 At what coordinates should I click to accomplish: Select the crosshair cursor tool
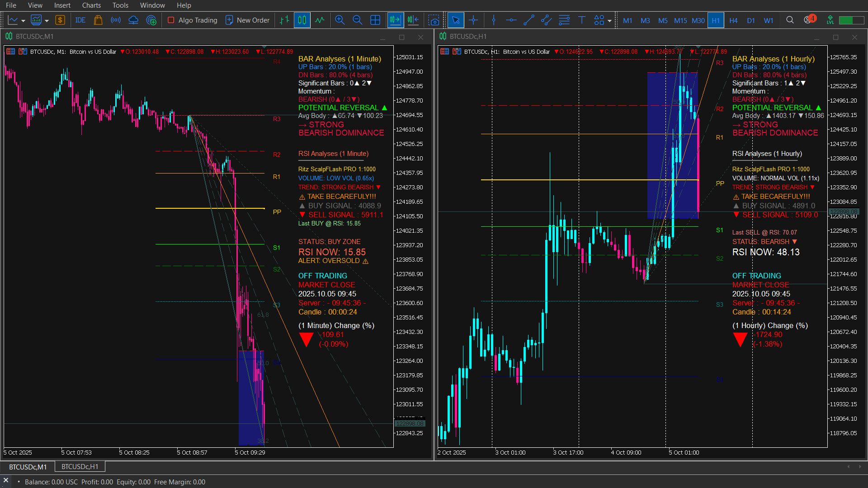point(473,20)
